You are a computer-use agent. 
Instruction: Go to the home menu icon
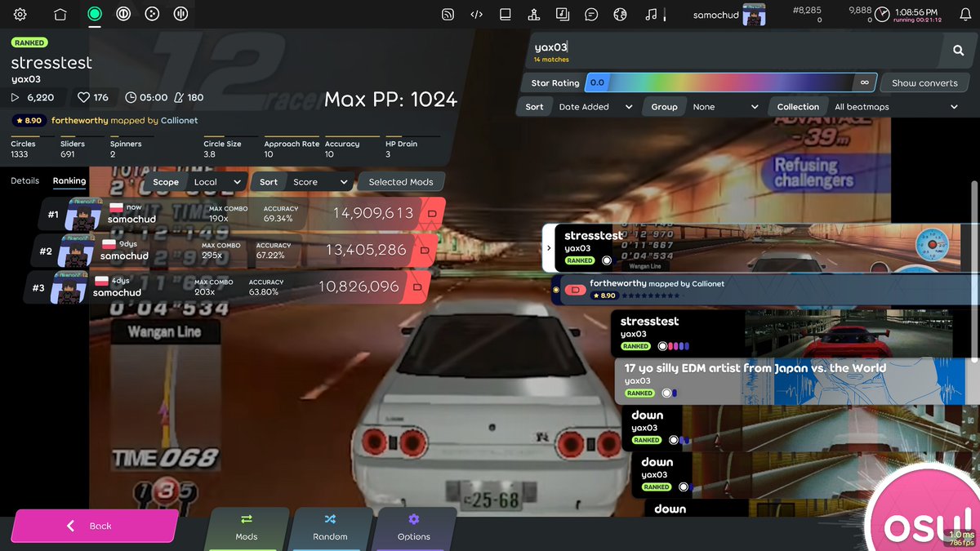tap(60, 14)
